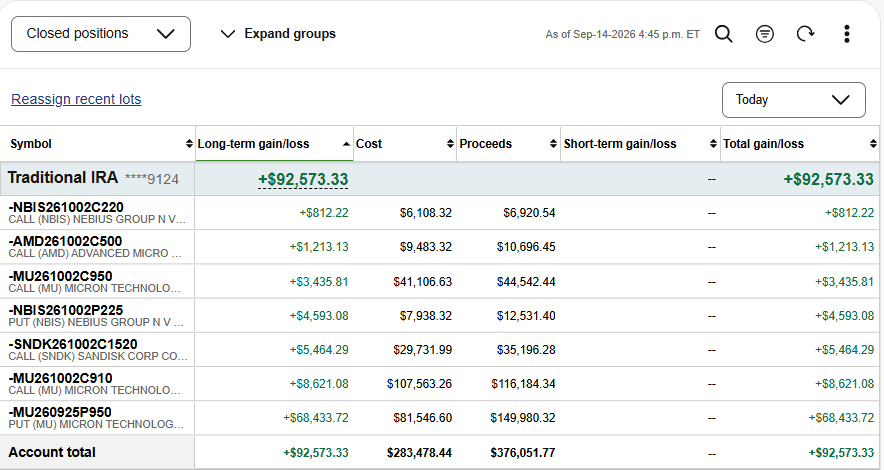The width and height of the screenshot is (884, 470).
Task: Sort by Short-term gain/loss arrows
Action: click(x=713, y=144)
